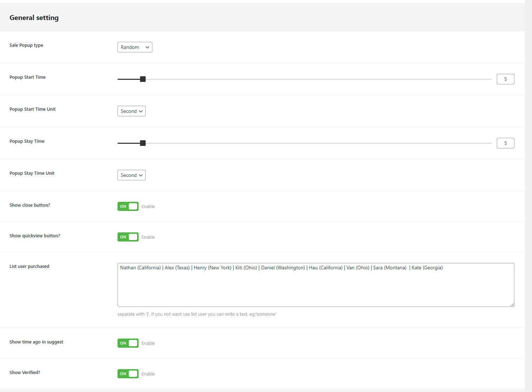
Task: Toggle the Show quickview button switch
Action: (x=128, y=237)
